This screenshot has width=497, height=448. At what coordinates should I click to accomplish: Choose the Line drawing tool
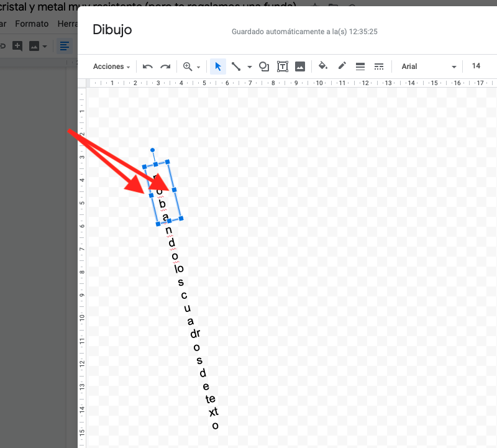(x=236, y=66)
